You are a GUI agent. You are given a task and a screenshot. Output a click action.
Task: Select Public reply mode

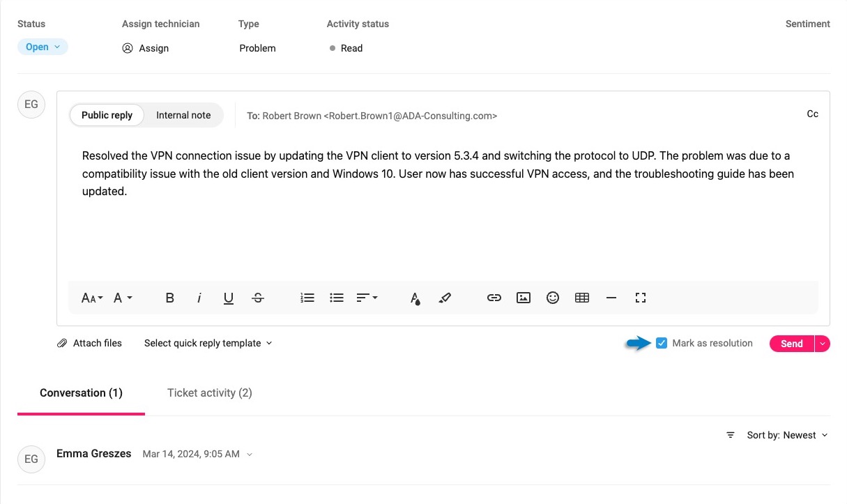[x=107, y=115]
